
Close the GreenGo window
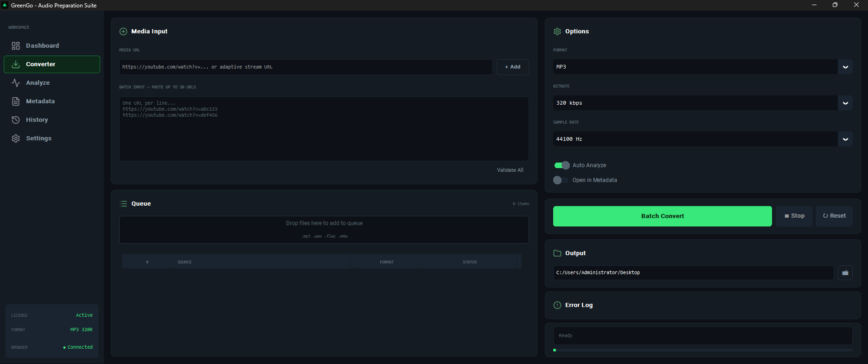click(x=856, y=5)
